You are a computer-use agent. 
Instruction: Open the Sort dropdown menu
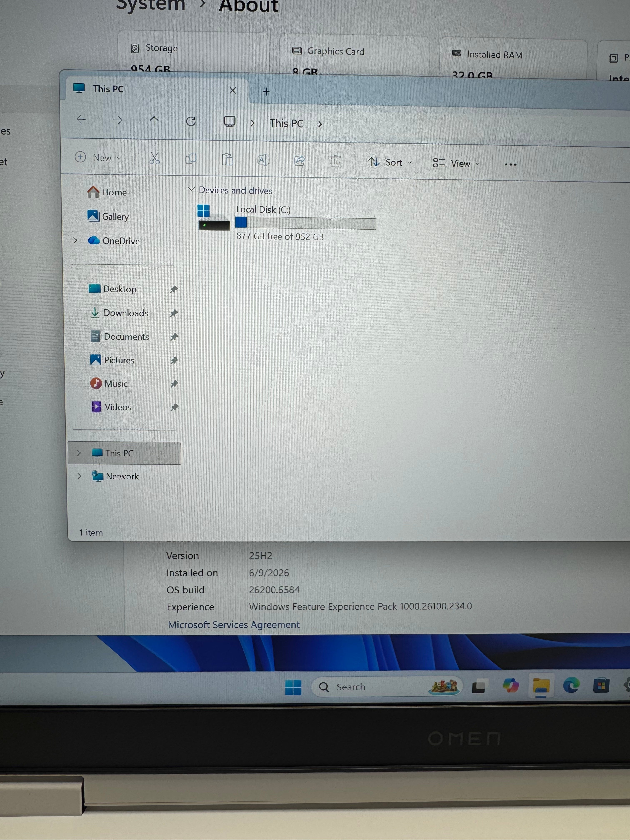[390, 162]
